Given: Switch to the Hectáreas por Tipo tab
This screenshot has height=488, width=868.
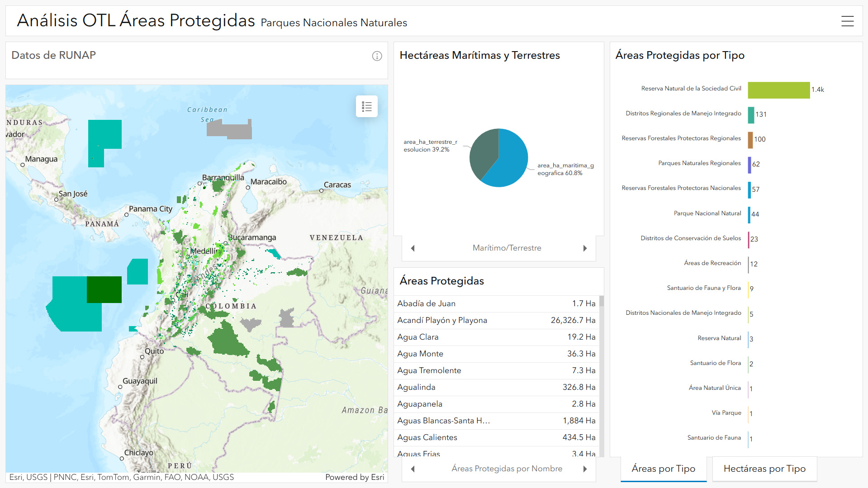Looking at the screenshot, I should (764, 469).
